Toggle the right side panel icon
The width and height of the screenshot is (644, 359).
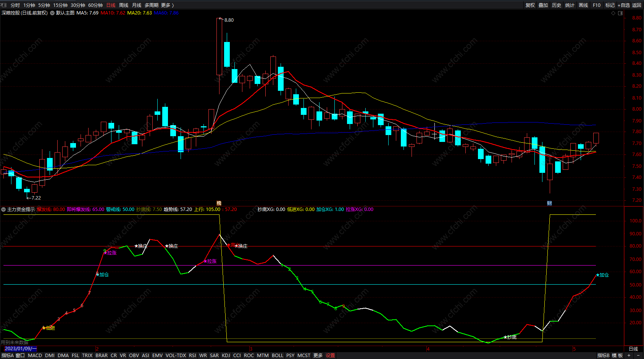coord(620,13)
